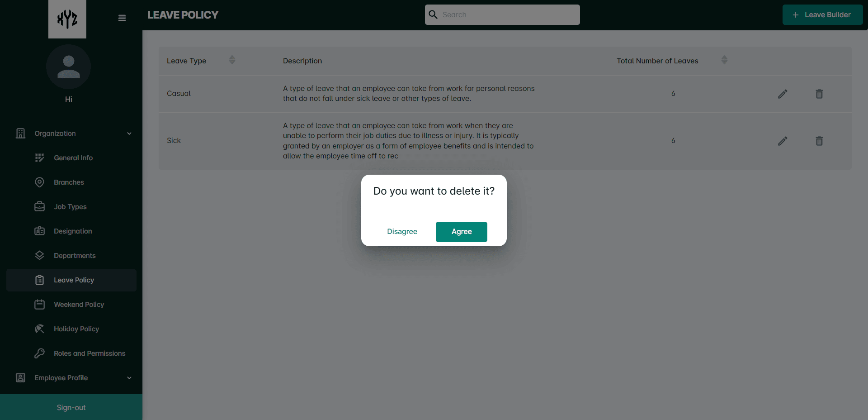
Task: Click the trash icon for Casual leave
Action: tap(819, 94)
